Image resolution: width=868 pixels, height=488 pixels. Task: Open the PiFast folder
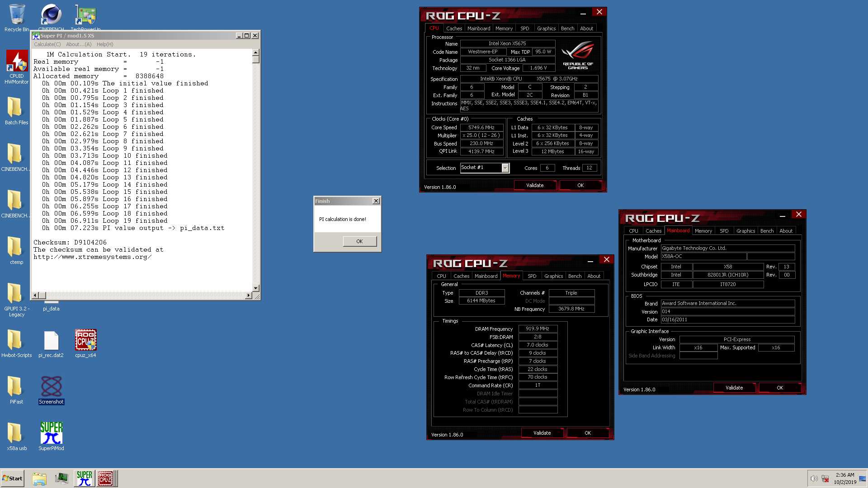point(17,390)
